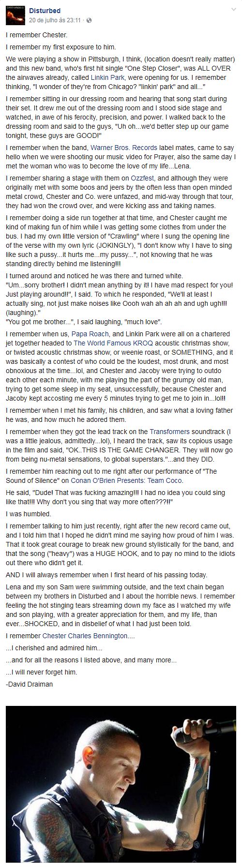Open the Disturbed page name link
242x868 pixels.
45,11
